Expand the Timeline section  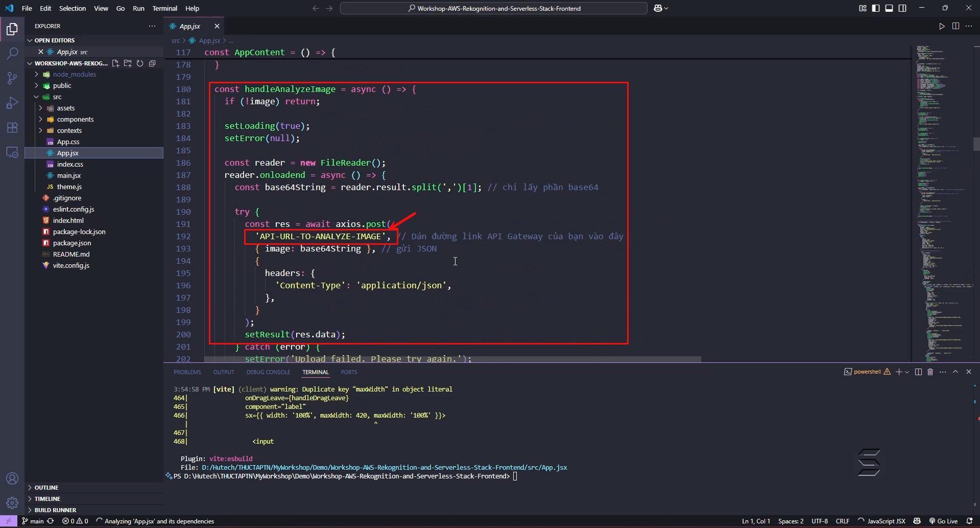pos(94,499)
